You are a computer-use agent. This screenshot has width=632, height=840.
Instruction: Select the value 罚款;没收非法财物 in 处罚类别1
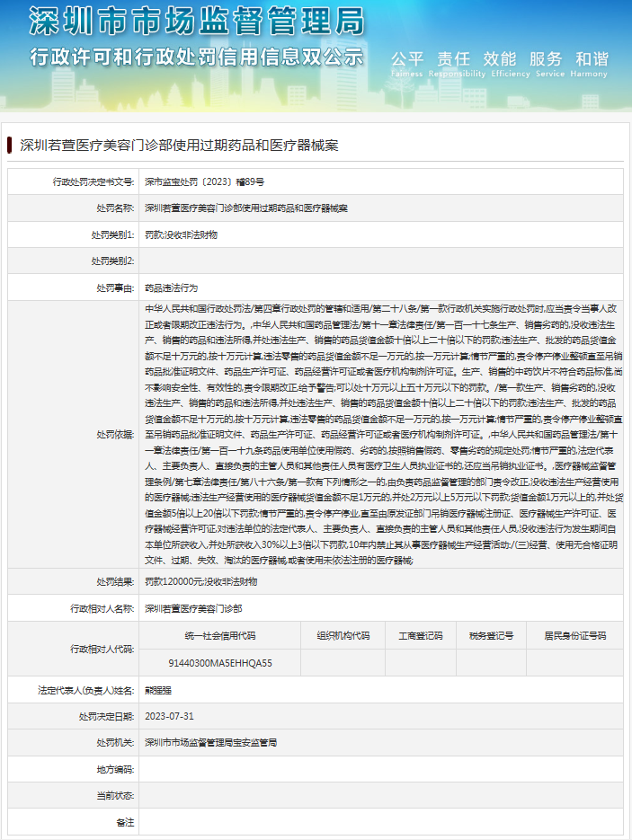181,234
